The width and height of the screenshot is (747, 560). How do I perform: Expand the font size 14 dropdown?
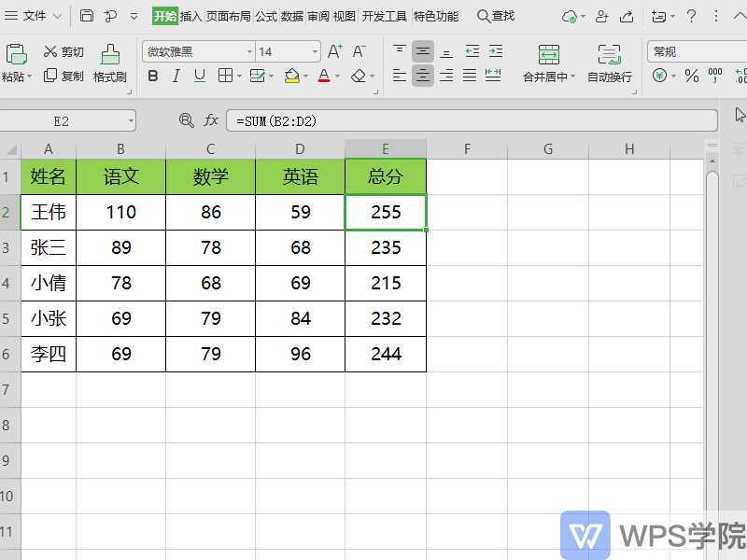tap(315, 52)
